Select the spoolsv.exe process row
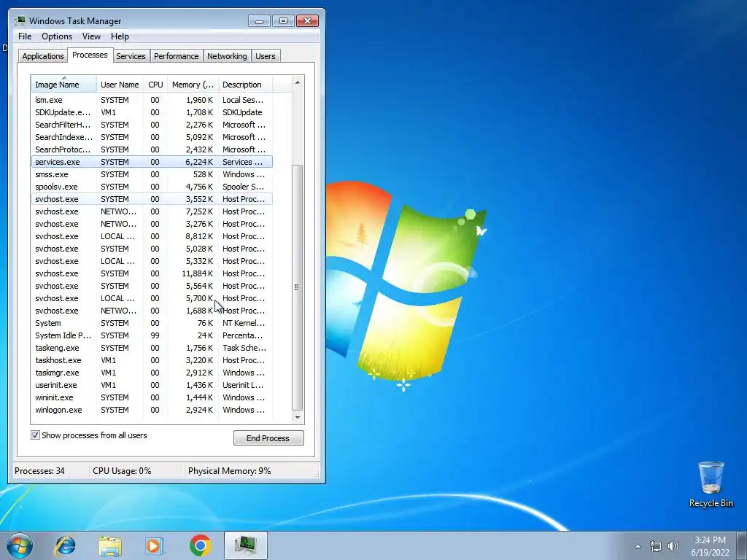Viewport: 747px width, 560px height. click(x=152, y=187)
